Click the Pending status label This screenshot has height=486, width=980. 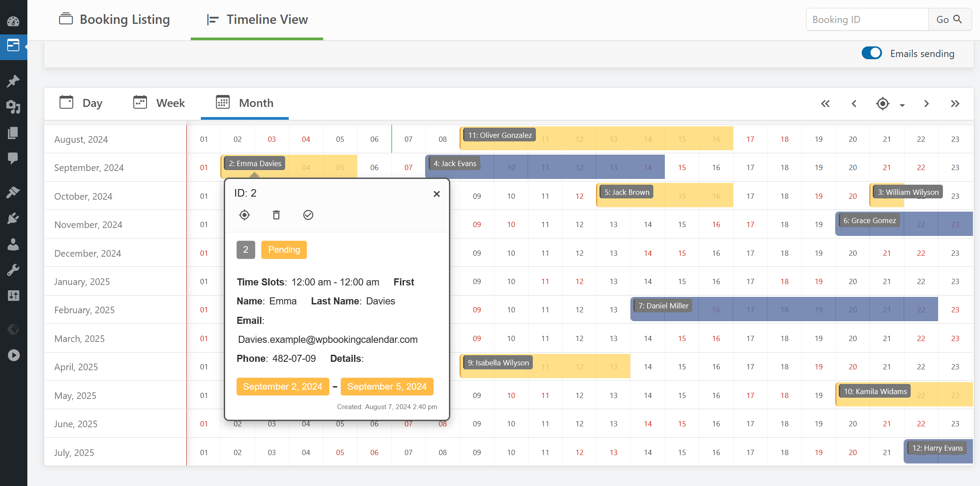coord(284,250)
